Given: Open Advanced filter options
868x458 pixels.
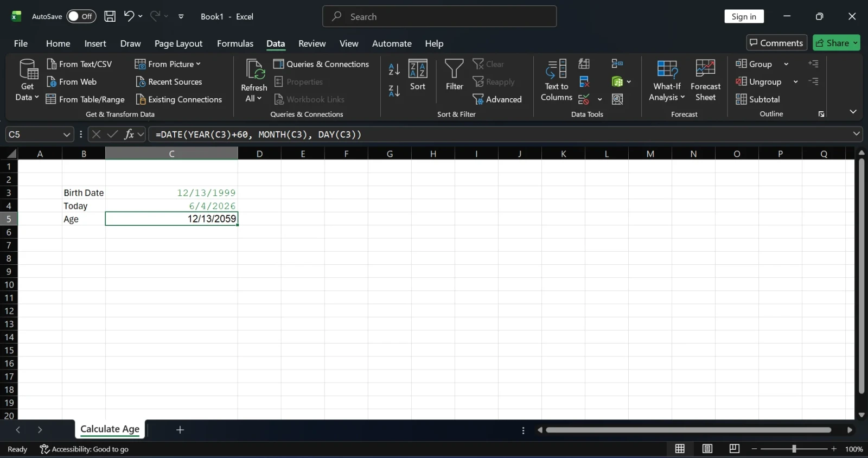Looking at the screenshot, I should coord(497,99).
